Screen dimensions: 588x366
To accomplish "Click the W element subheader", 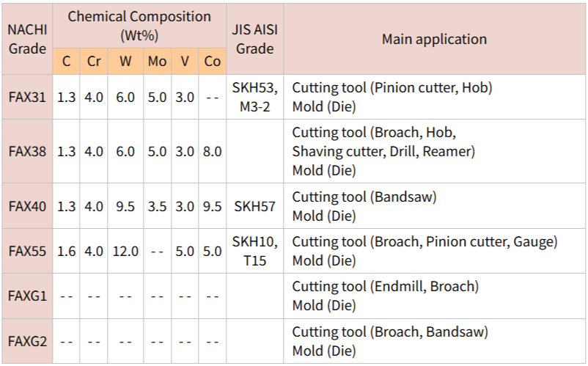I will (x=125, y=62).
